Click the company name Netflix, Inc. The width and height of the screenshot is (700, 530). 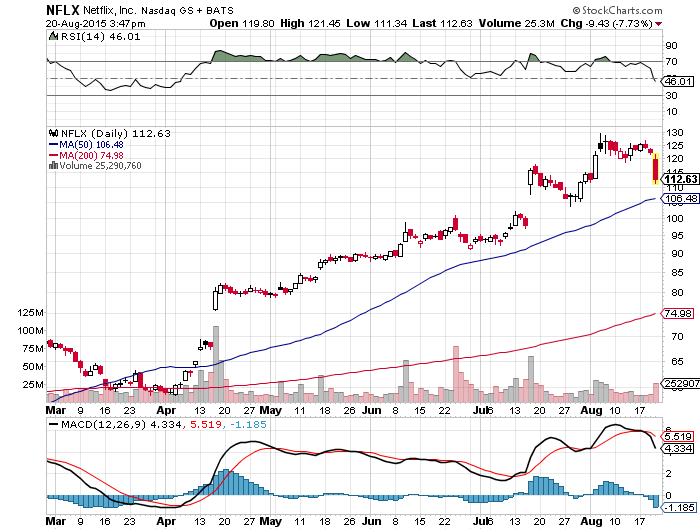point(110,10)
